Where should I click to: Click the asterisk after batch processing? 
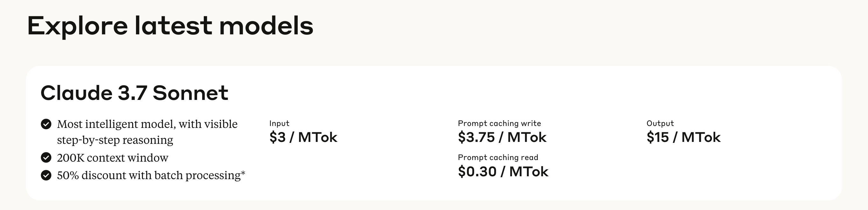[243, 174]
